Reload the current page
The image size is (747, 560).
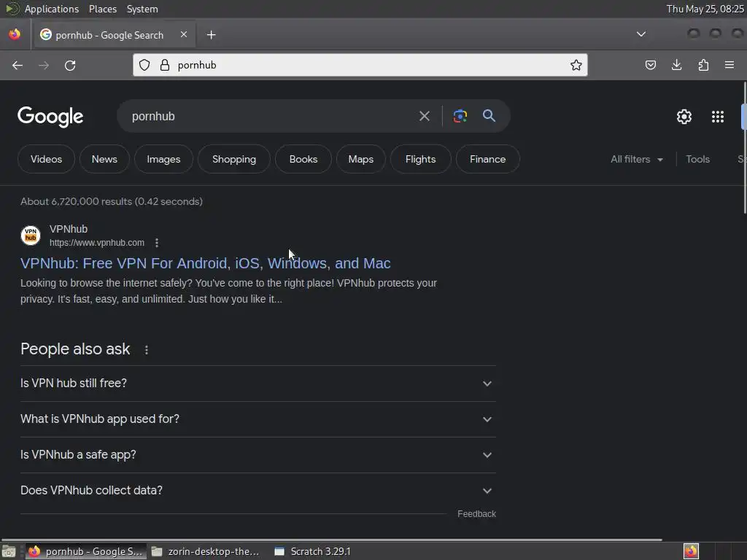70,65
